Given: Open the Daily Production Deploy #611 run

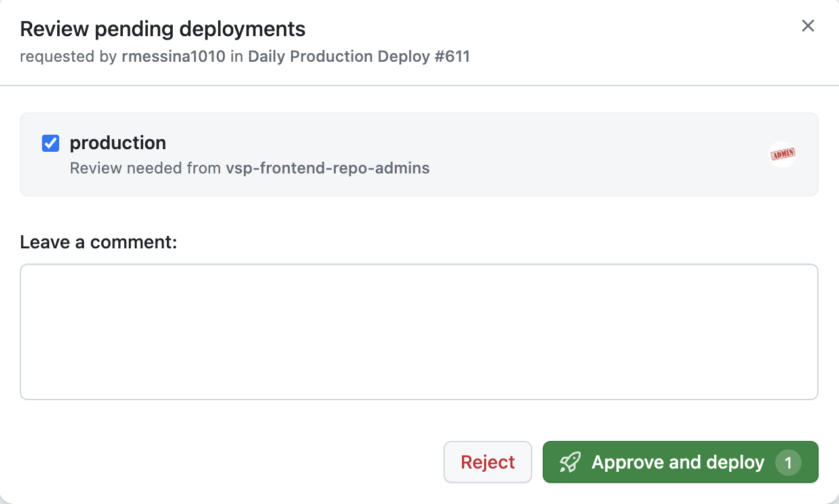Looking at the screenshot, I should (358, 57).
